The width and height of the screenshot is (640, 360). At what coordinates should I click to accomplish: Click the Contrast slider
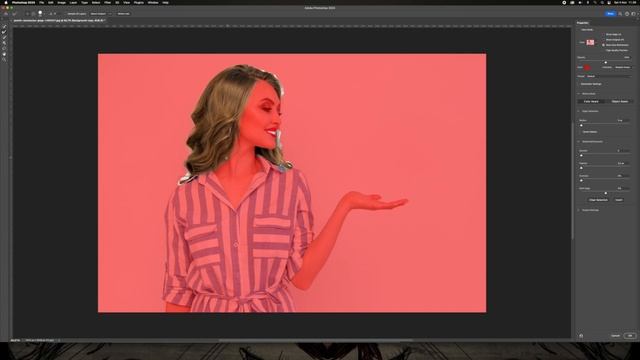[604, 180]
